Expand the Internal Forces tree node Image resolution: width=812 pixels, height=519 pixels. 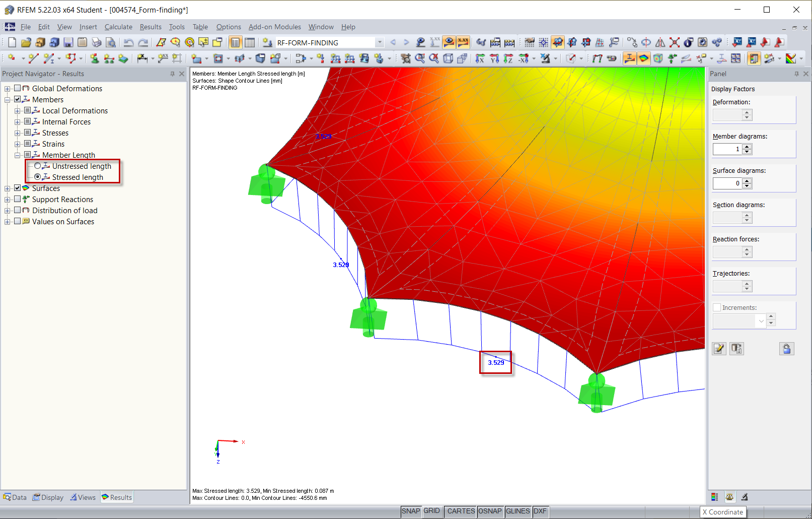(x=18, y=121)
